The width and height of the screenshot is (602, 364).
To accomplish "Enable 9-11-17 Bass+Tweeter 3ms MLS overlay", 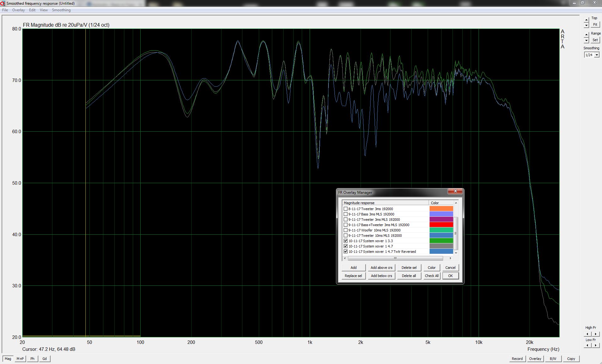I will tap(345, 225).
